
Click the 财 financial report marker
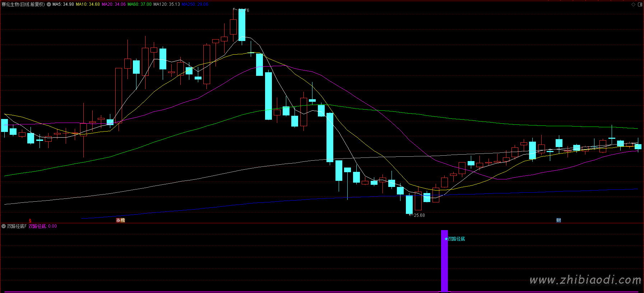[x=559, y=220]
